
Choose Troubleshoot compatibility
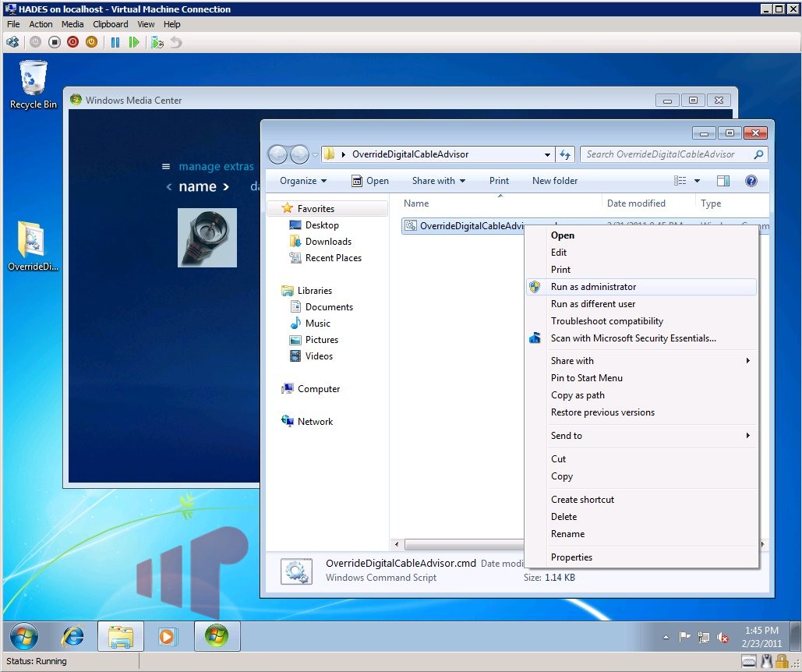641,321
